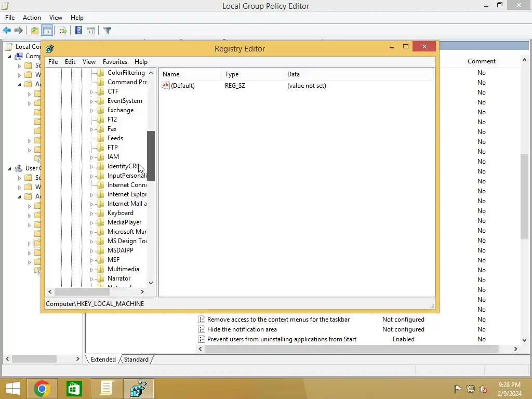Open Registry Editor Edit menu
Viewport: 532px width, 399px height.
coord(70,62)
